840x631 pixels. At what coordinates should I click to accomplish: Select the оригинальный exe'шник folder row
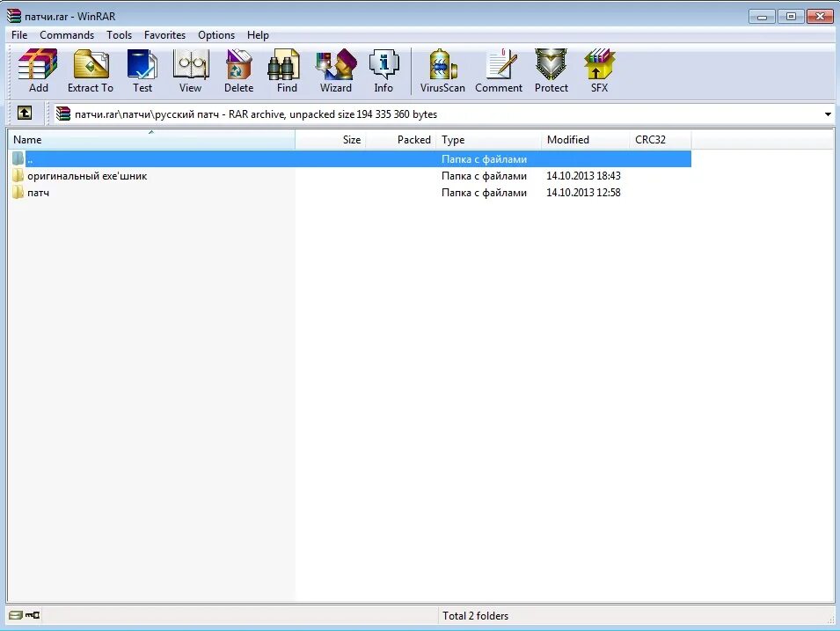[350, 176]
